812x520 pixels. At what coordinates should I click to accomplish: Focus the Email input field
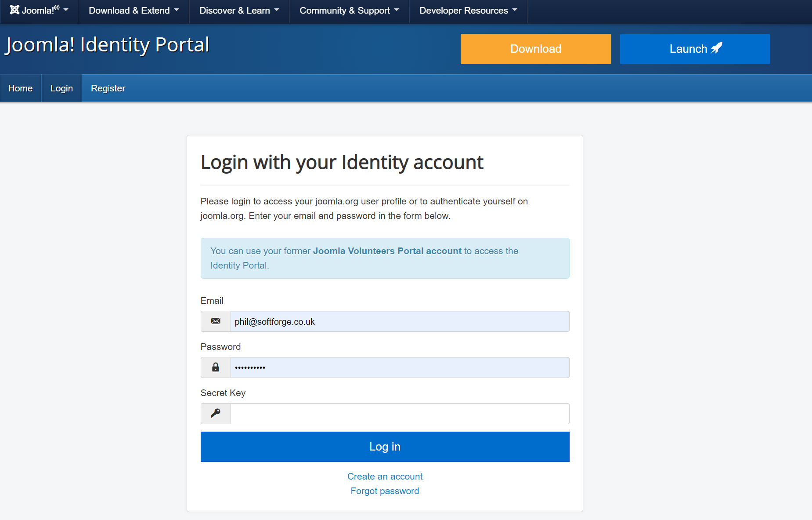tap(400, 321)
